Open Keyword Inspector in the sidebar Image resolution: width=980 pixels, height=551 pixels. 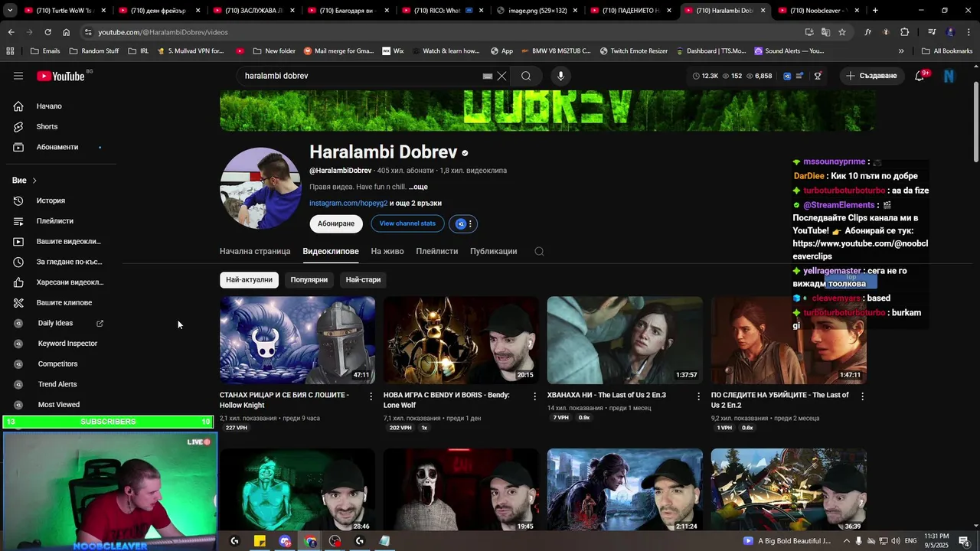(67, 344)
